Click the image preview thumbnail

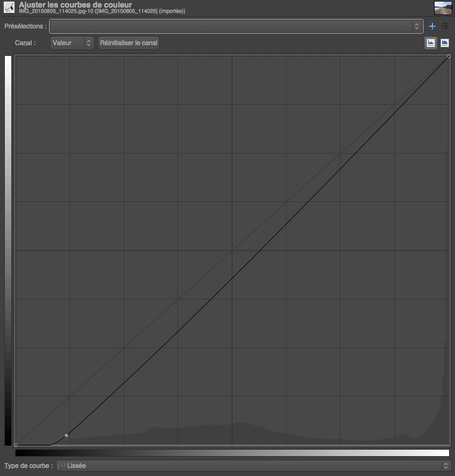click(x=442, y=8)
